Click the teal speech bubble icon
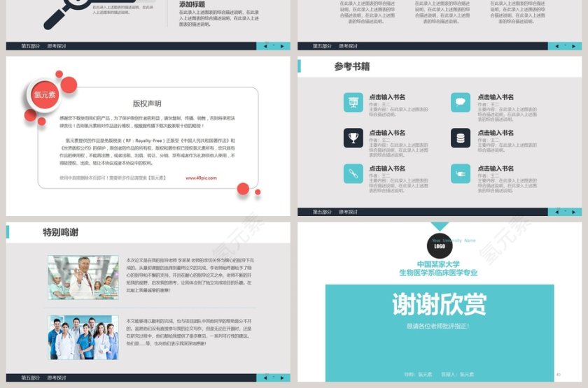The image size is (588, 388). 460,102
